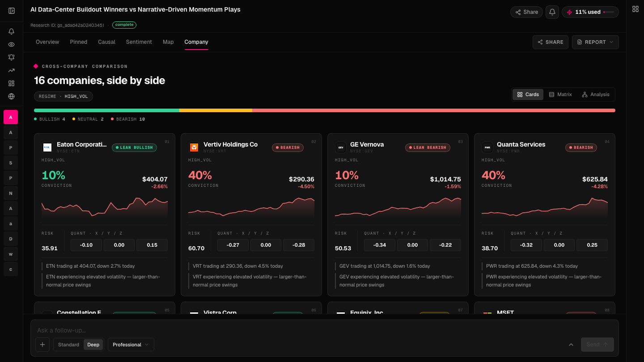Select the S tile in sidebar
This screenshot has height=362, width=644.
click(11, 163)
